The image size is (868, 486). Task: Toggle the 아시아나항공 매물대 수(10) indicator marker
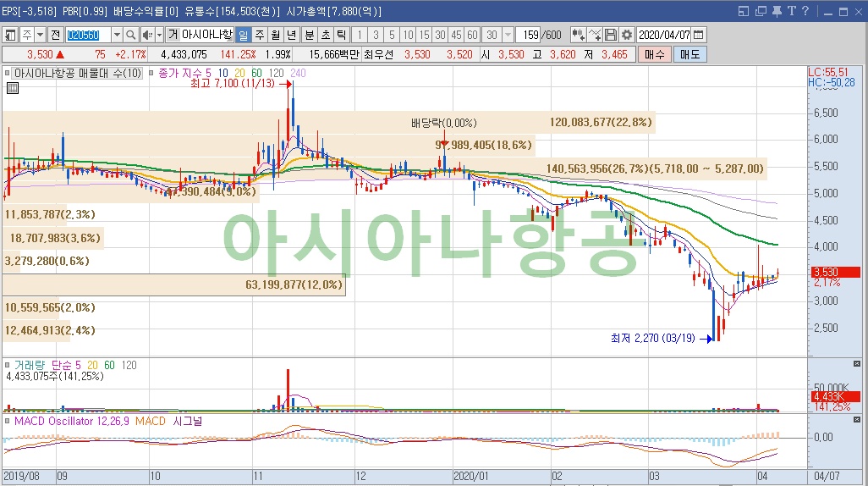click(8, 73)
